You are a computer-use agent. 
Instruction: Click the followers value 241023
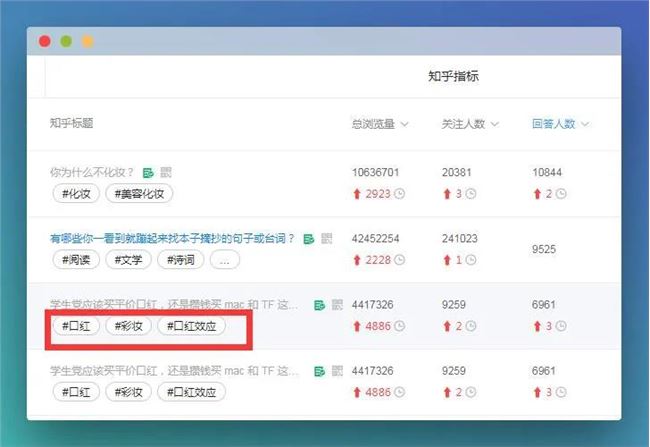(x=460, y=239)
